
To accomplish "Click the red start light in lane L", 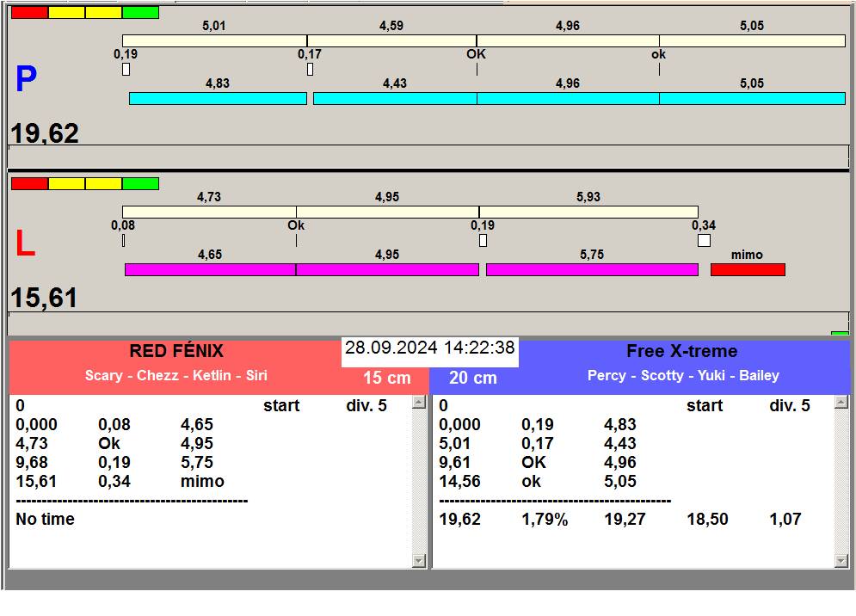I will tap(29, 183).
